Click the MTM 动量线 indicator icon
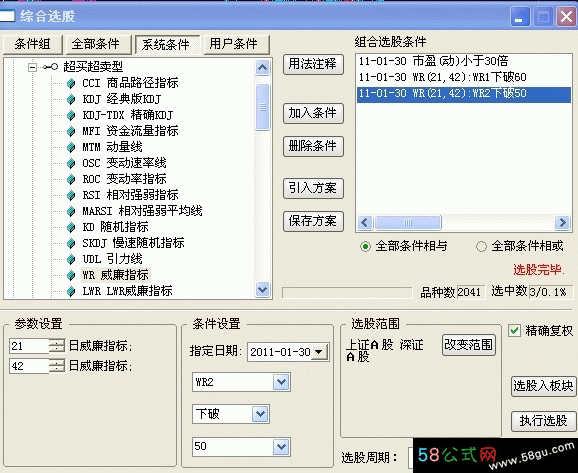The width and height of the screenshot is (578, 473). (71, 147)
